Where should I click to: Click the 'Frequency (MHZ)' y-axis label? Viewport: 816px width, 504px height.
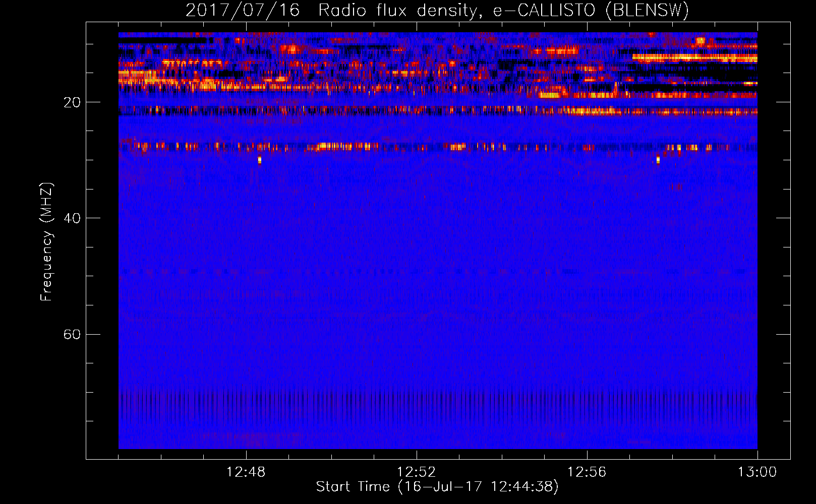46,242
